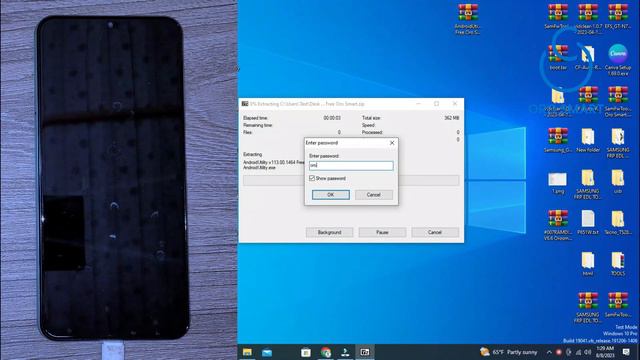640x360 pixels.
Task: Open the Tecno_T528 folder
Action: click(618, 222)
